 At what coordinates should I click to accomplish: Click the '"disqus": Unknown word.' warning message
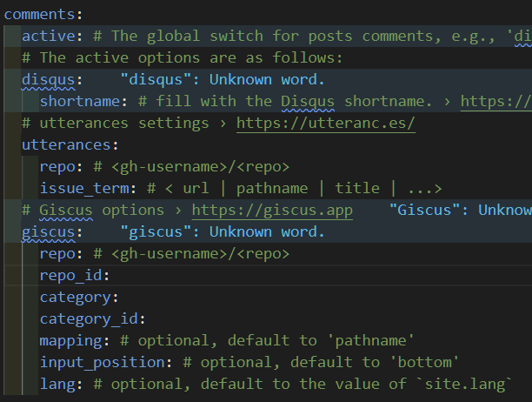tap(223, 80)
